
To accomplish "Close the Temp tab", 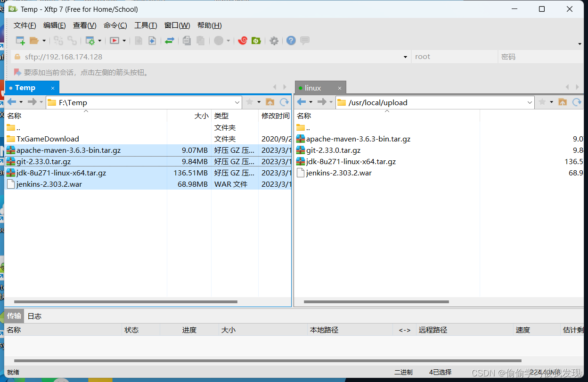I will (53, 88).
